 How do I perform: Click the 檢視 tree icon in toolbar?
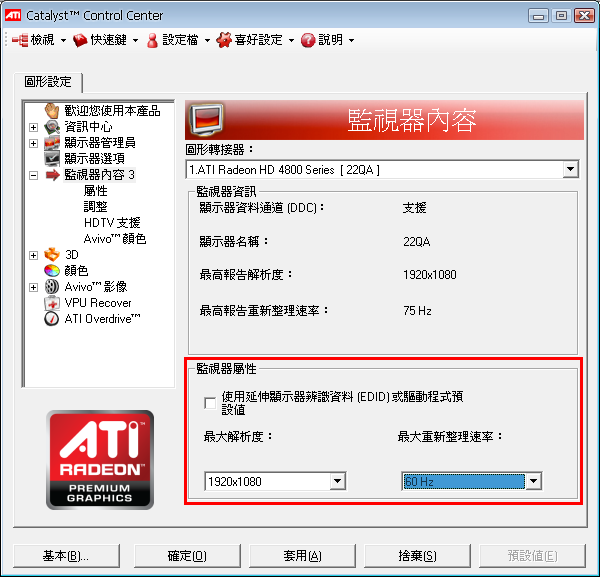pos(20,40)
